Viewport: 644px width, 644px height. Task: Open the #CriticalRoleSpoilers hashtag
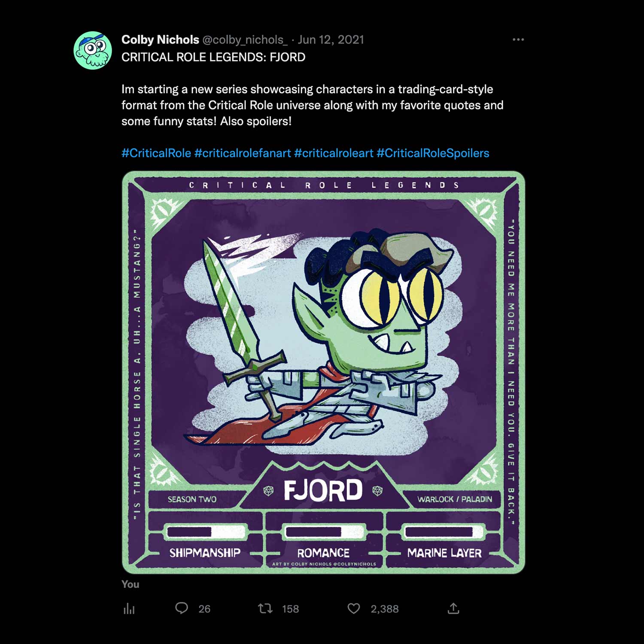point(433,153)
